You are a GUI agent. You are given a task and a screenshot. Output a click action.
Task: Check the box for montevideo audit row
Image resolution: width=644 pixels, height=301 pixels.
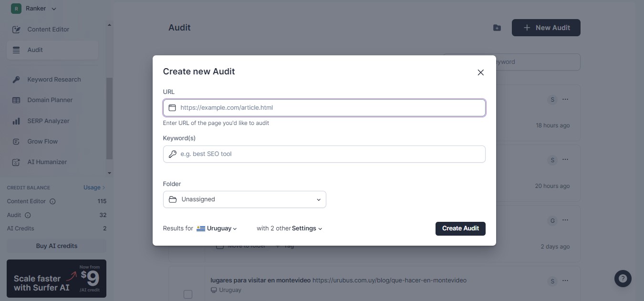[188, 294]
